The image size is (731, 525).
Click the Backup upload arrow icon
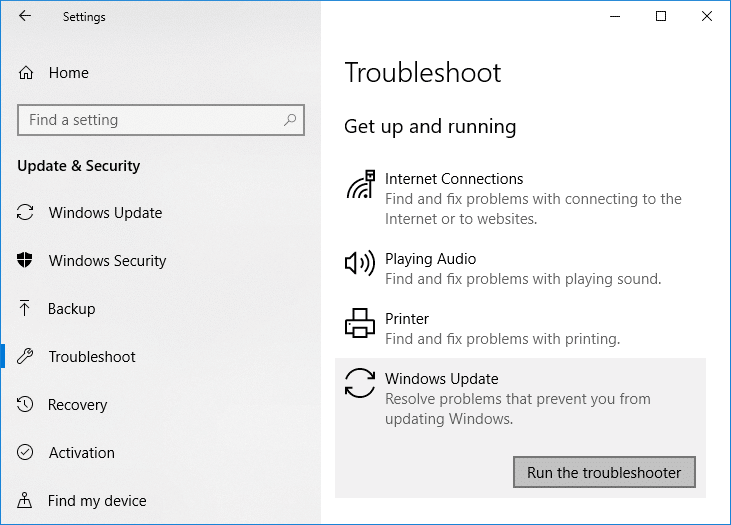tap(26, 309)
